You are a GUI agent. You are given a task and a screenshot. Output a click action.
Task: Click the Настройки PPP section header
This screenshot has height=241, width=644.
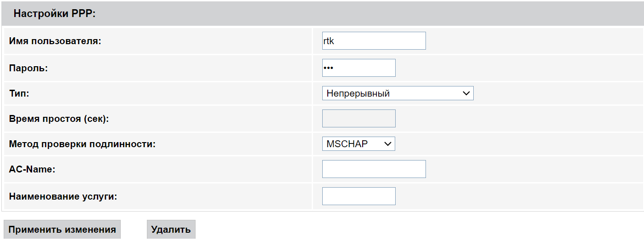click(54, 14)
